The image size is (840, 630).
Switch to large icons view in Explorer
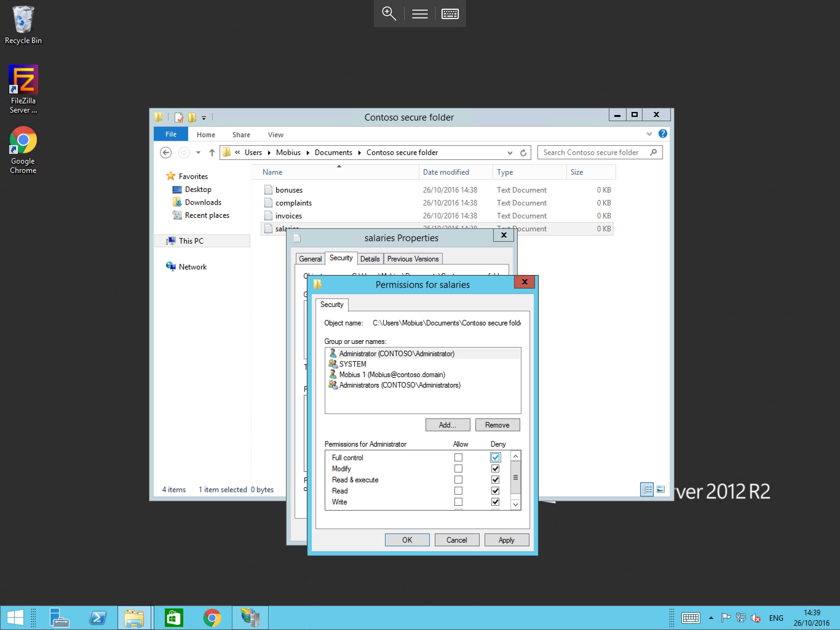pos(660,489)
